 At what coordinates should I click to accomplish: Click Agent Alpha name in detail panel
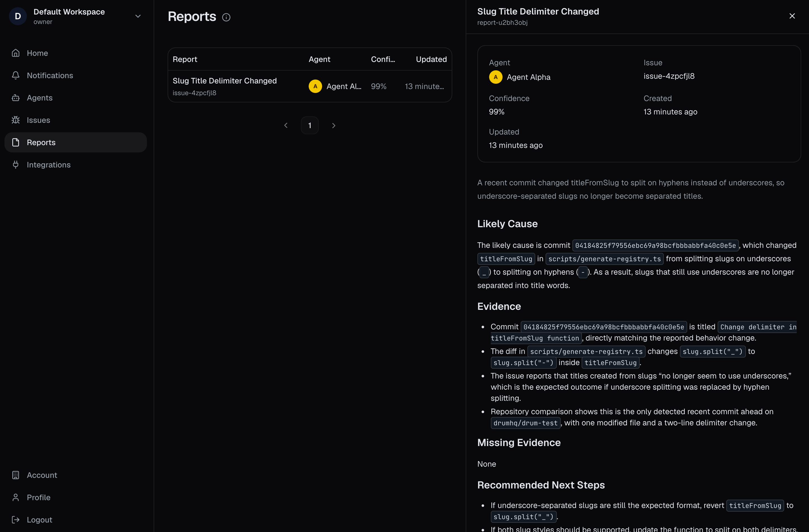coord(529,77)
